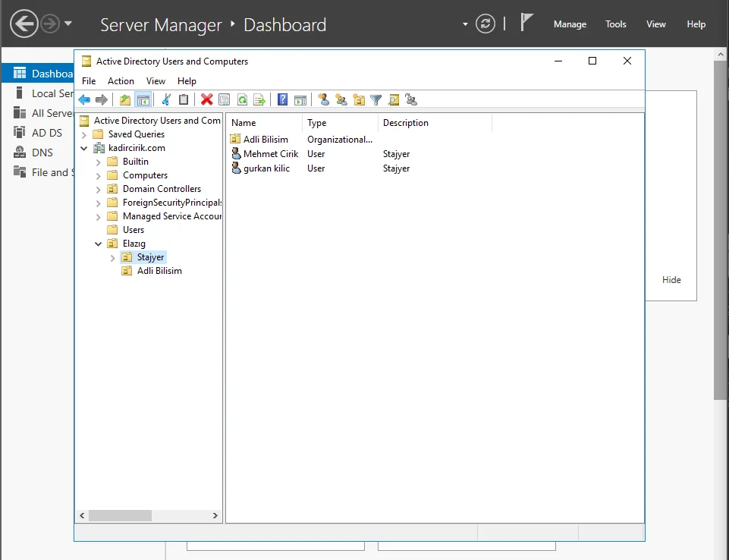Toggle the Action Pane toolbar icon
The width and height of the screenshot is (729, 560).
[x=300, y=99]
